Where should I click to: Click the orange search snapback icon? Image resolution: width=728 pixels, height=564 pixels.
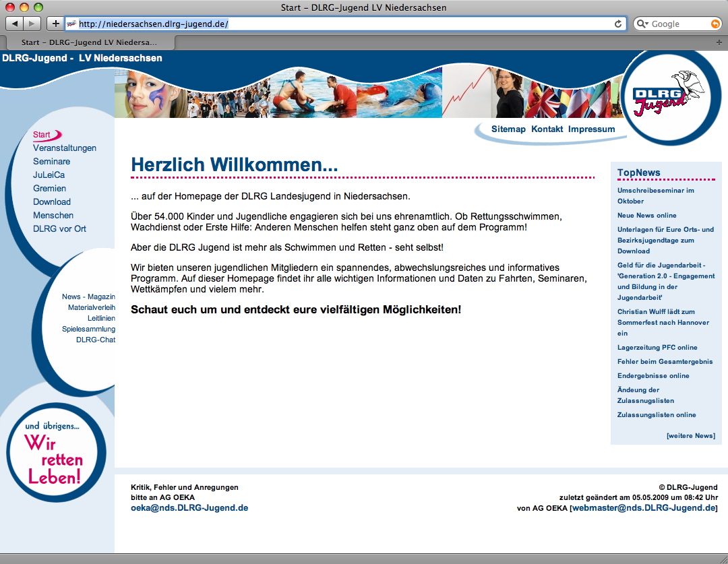pos(715,24)
